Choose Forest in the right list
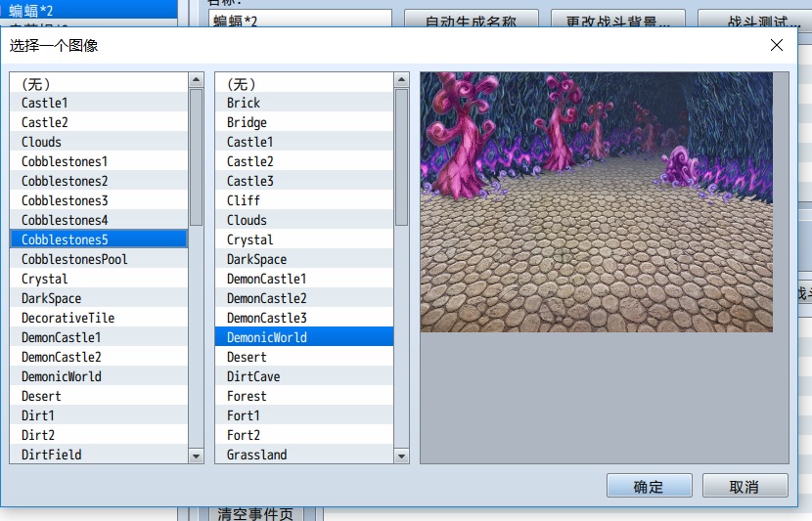Image resolution: width=812 pixels, height=521 pixels. tap(304, 396)
